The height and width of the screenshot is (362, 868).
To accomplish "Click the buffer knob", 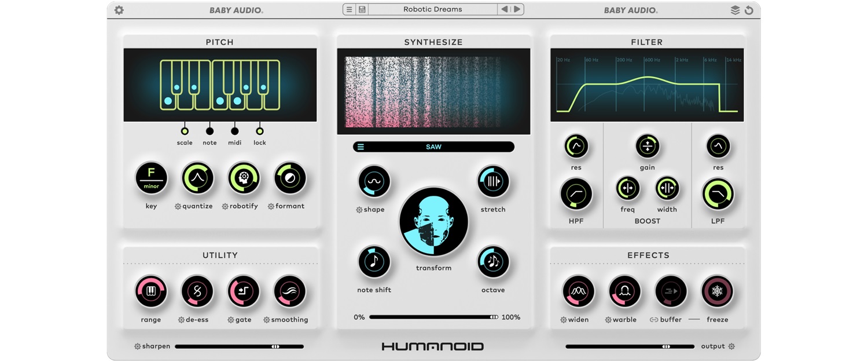I will point(671,291).
